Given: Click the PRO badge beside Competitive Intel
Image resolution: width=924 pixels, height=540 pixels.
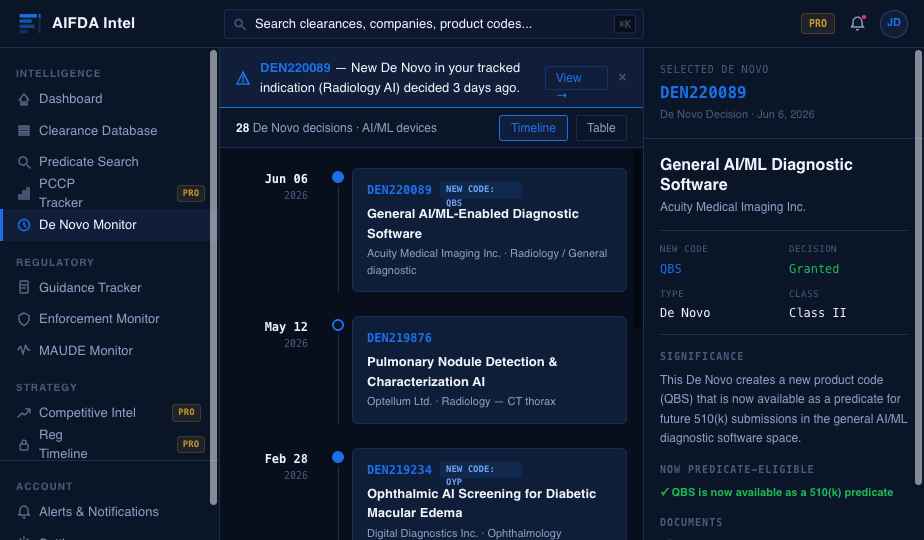Looking at the screenshot, I should tap(186, 412).
